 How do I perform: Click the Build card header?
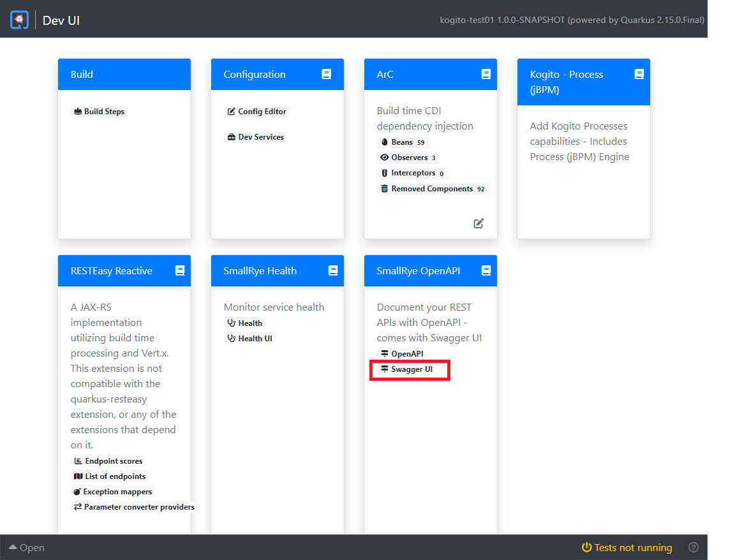(124, 74)
